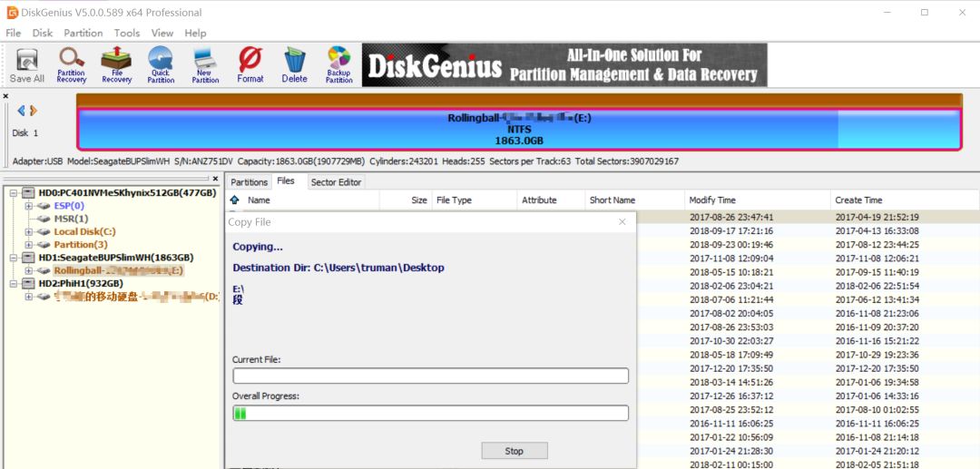Screen dimensions: 980x469
Task: Launch the File Recovery tool
Action: coord(116,64)
